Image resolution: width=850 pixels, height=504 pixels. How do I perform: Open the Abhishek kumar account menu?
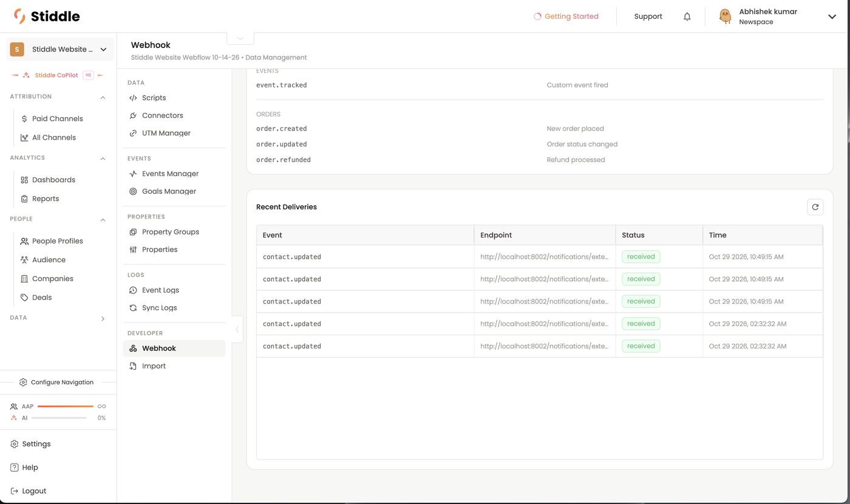[778, 16]
